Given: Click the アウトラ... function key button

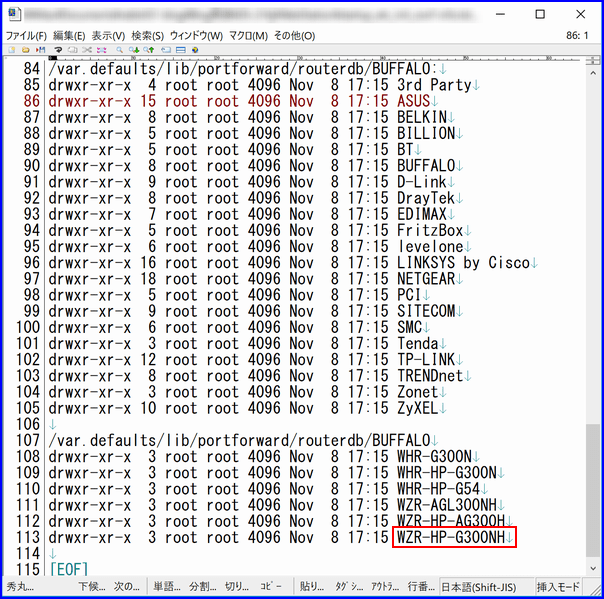Looking at the screenshot, I should 384,587.
